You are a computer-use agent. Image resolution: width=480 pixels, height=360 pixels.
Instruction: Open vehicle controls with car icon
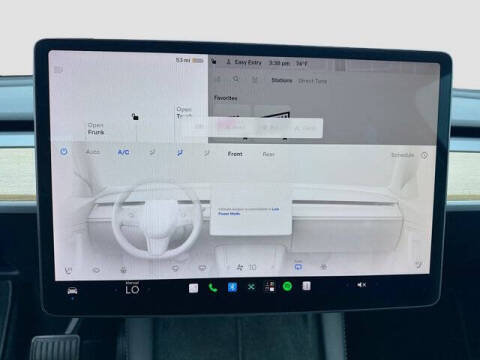[x=72, y=291]
